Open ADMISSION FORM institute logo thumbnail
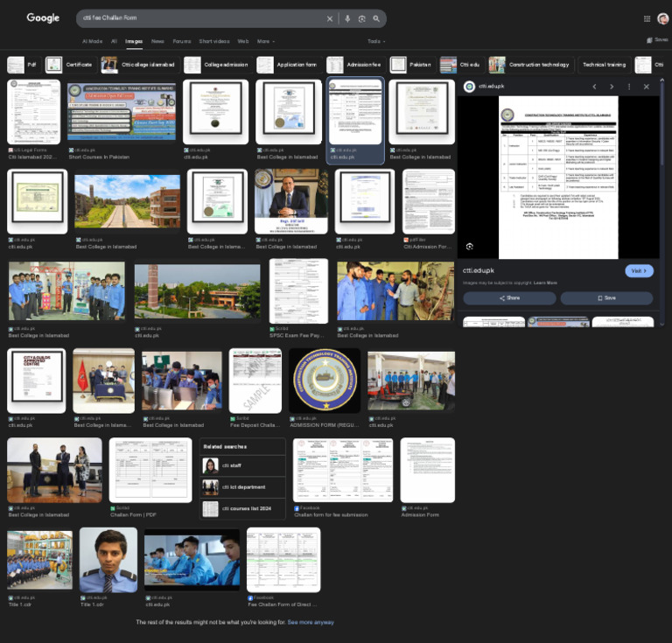The width and height of the screenshot is (672, 643). coord(325,381)
